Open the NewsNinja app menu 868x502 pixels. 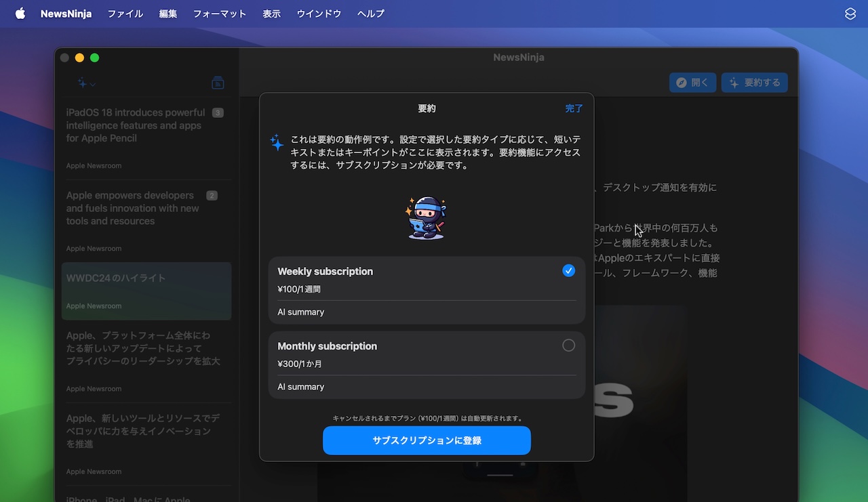[x=66, y=14]
